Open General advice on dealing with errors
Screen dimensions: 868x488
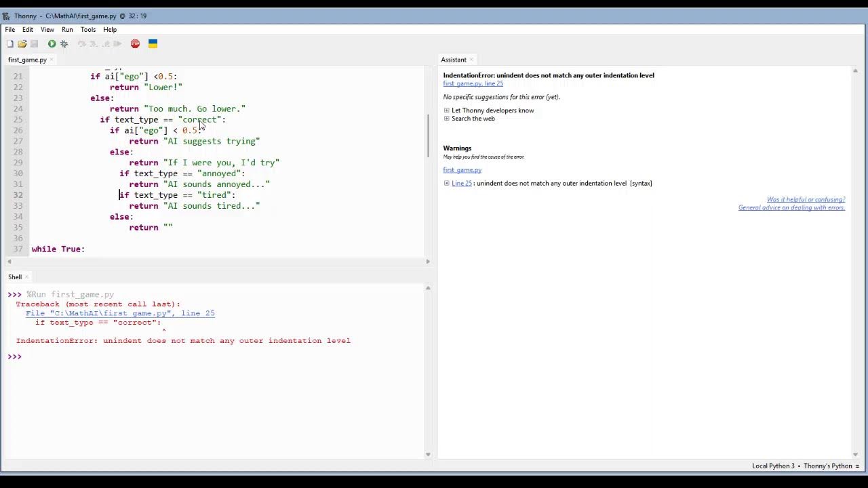click(791, 208)
